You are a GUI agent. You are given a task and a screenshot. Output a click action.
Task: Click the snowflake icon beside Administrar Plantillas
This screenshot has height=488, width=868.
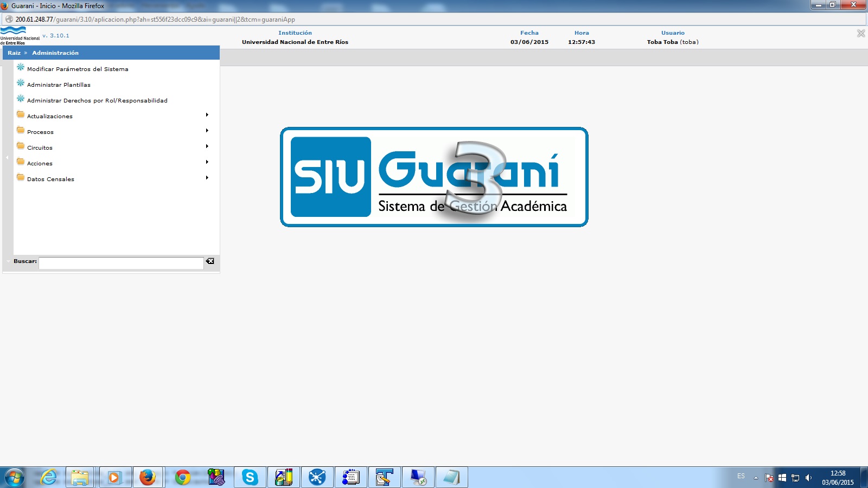[21, 83]
